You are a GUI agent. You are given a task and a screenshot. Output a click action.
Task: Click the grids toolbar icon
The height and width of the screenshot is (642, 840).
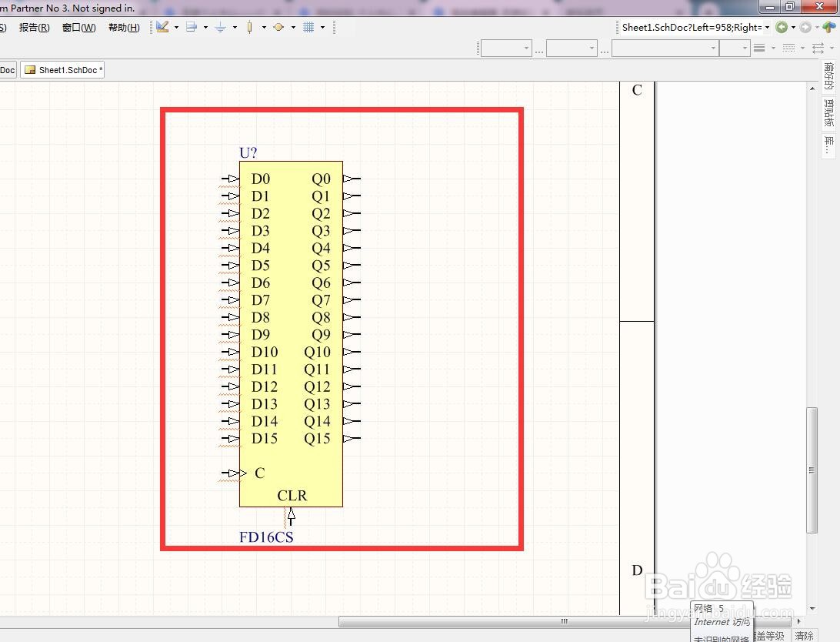click(x=308, y=27)
